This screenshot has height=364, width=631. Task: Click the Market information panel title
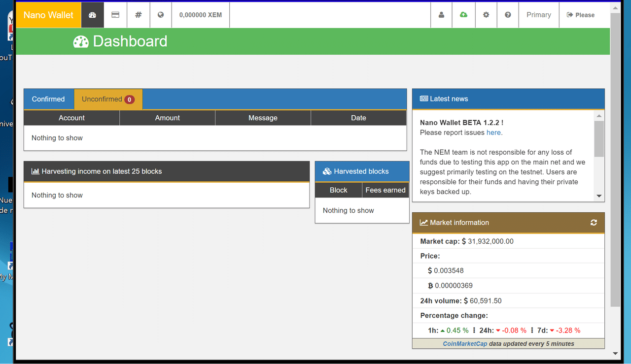click(x=459, y=223)
